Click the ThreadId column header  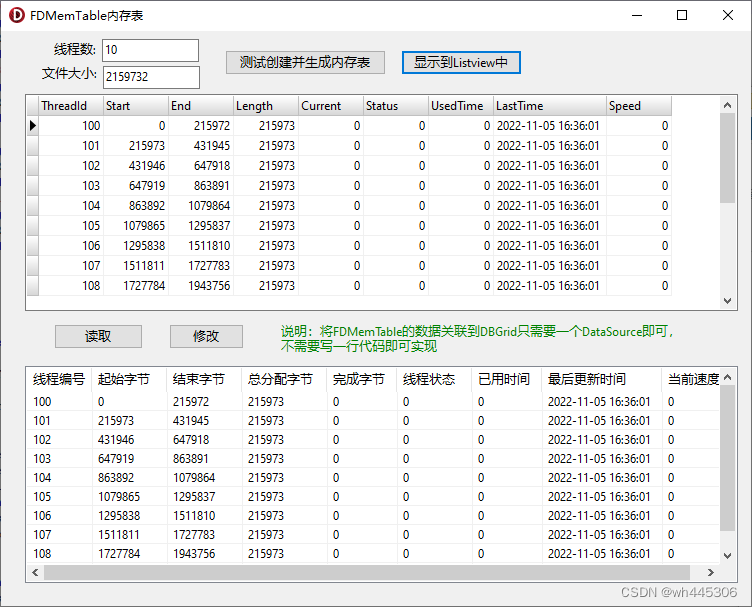click(71, 106)
